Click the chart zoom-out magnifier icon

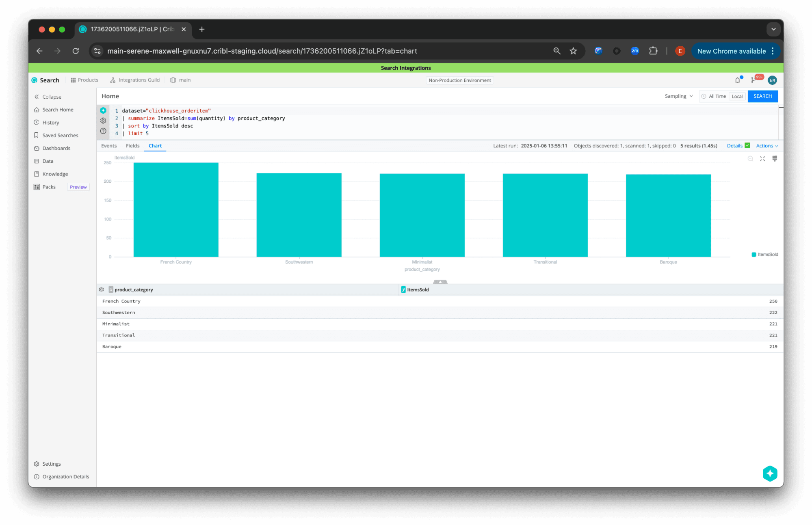coord(750,159)
